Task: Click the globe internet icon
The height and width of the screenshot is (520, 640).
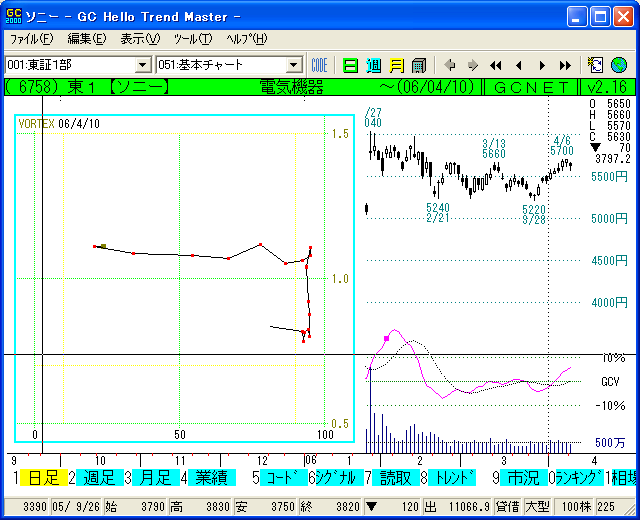Action: pos(619,65)
